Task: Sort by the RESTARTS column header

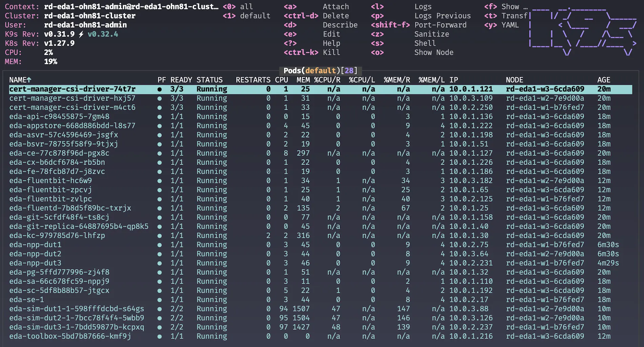Action: (253, 80)
